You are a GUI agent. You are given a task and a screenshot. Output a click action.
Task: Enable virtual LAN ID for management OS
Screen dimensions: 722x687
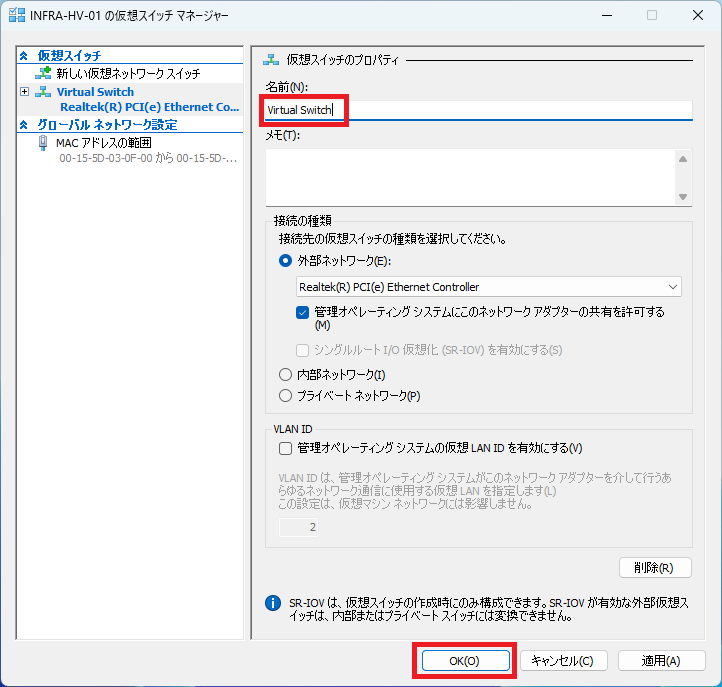pyautogui.click(x=285, y=448)
